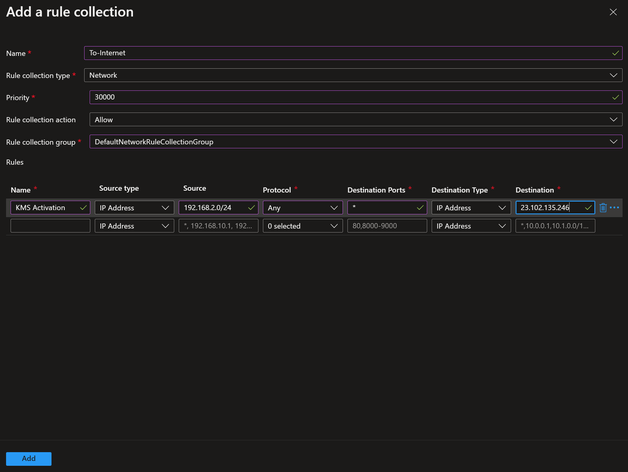Open the Rule collection type dropdown
Image resolution: width=628 pixels, height=472 pixels.
(353, 75)
